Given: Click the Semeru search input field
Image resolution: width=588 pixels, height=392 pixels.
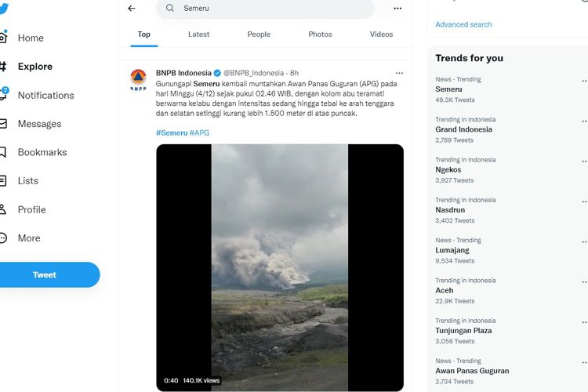Looking at the screenshot, I should 265,9.
